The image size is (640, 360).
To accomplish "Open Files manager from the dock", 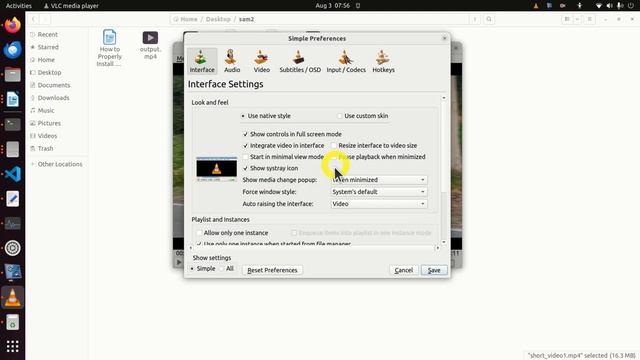I will [x=13, y=75].
